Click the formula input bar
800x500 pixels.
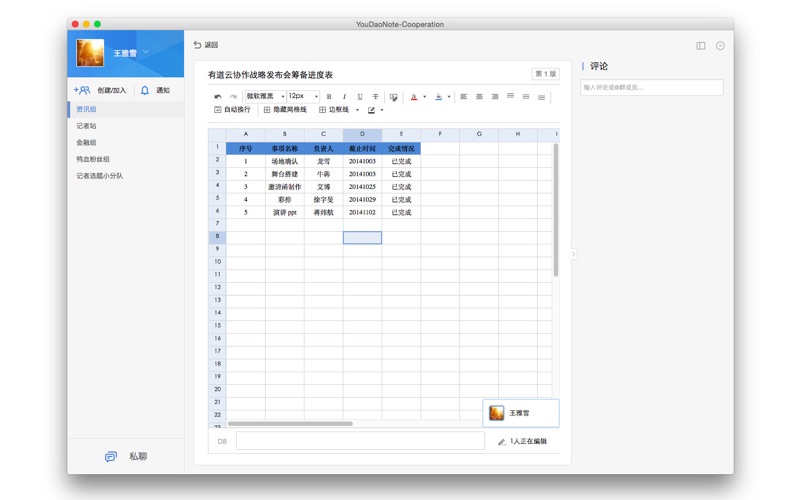[360, 441]
